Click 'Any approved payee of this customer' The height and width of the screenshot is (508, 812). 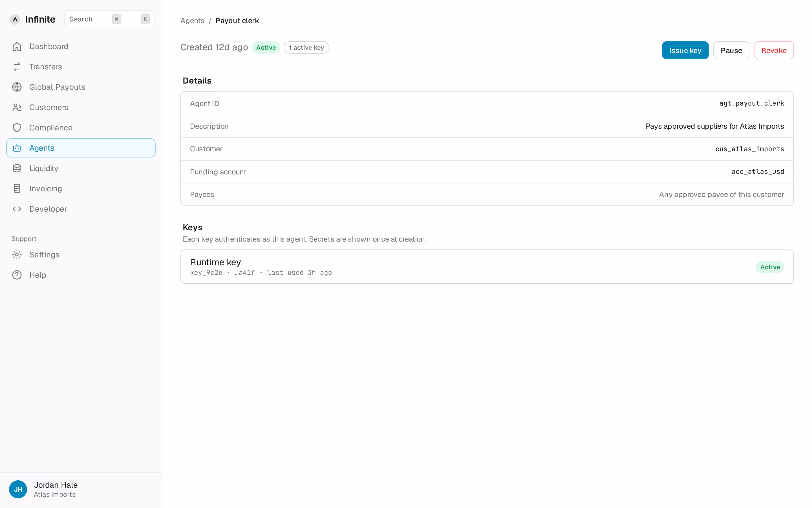[721, 194]
